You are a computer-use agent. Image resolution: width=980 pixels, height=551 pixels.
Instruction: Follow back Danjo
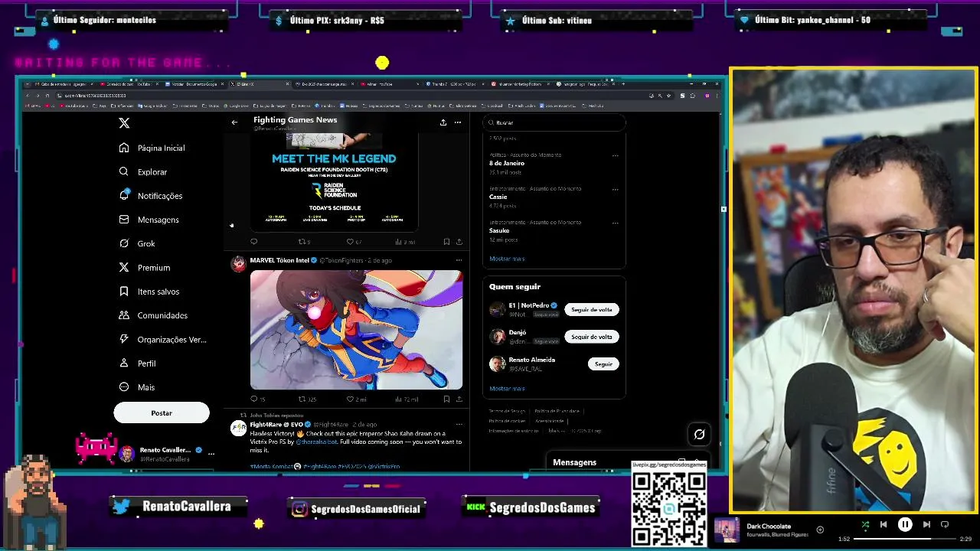click(592, 337)
